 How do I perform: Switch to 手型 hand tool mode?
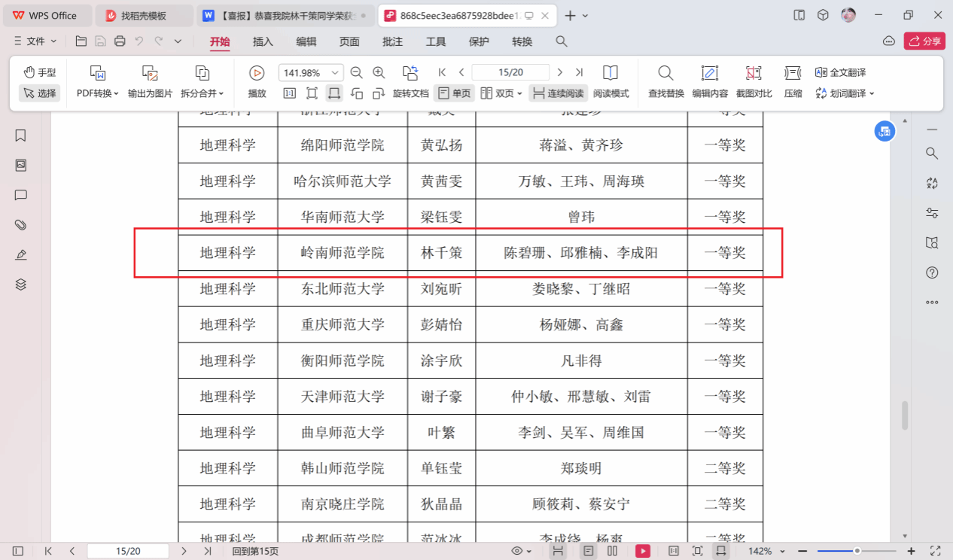pyautogui.click(x=39, y=72)
